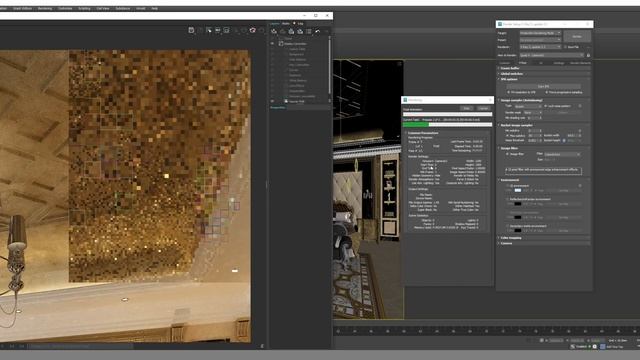Viewport: 640px width, 360px height.
Task: Open the Stats tab in frame buffer panel
Action: click(x=286, y=23)
